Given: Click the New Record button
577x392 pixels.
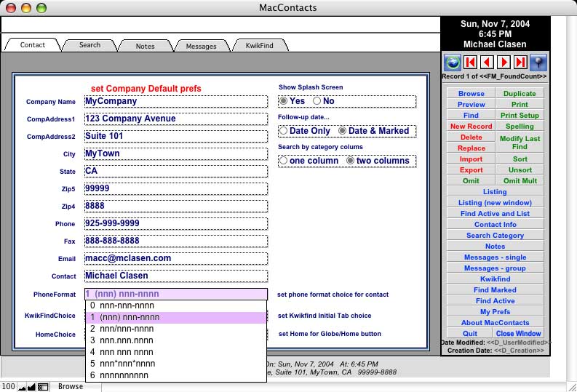Looking at the screenshot, I should click(x=471, y=127).
